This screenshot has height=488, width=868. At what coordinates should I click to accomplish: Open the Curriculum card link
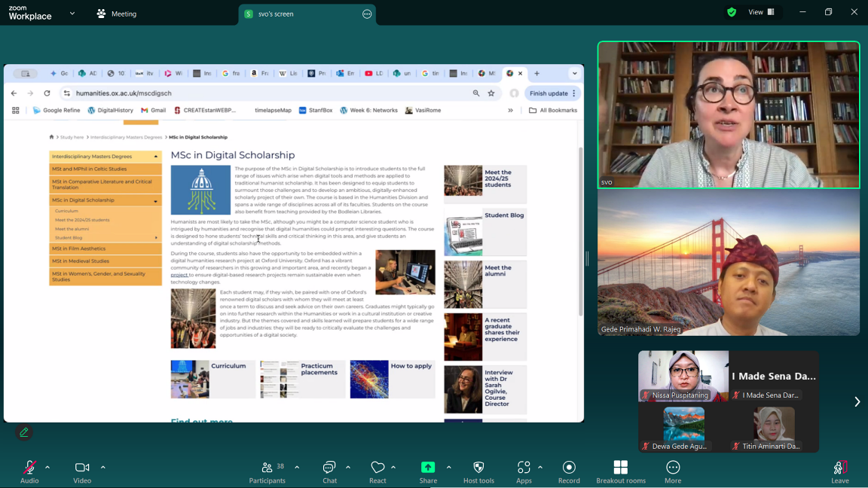tap(213, 379)
